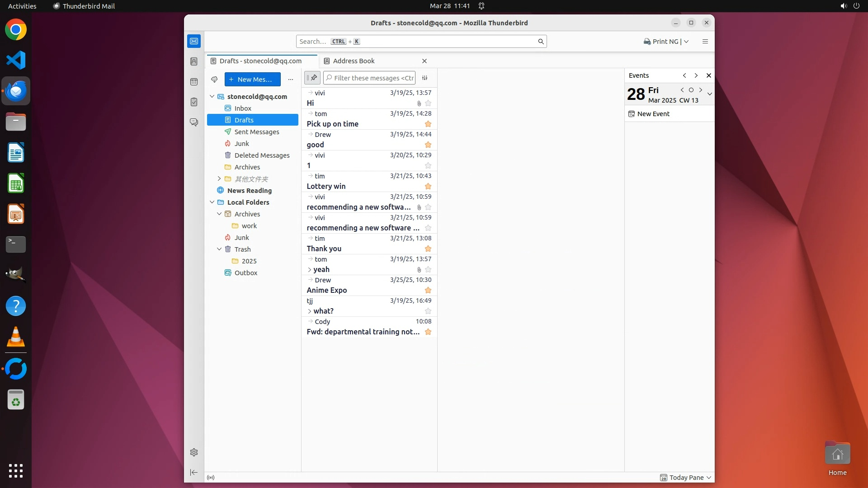Unstar the 'Lottery win' message
The image size is (868, 488).
(428, 187)
